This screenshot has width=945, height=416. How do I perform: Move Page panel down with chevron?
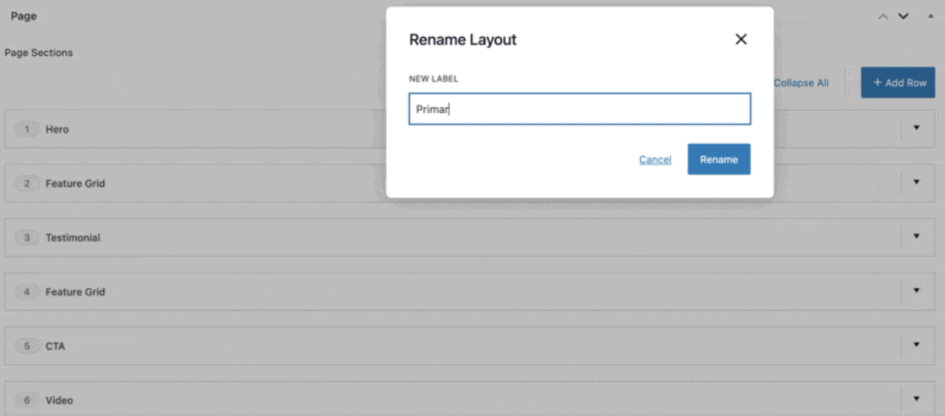click(903, 16)
